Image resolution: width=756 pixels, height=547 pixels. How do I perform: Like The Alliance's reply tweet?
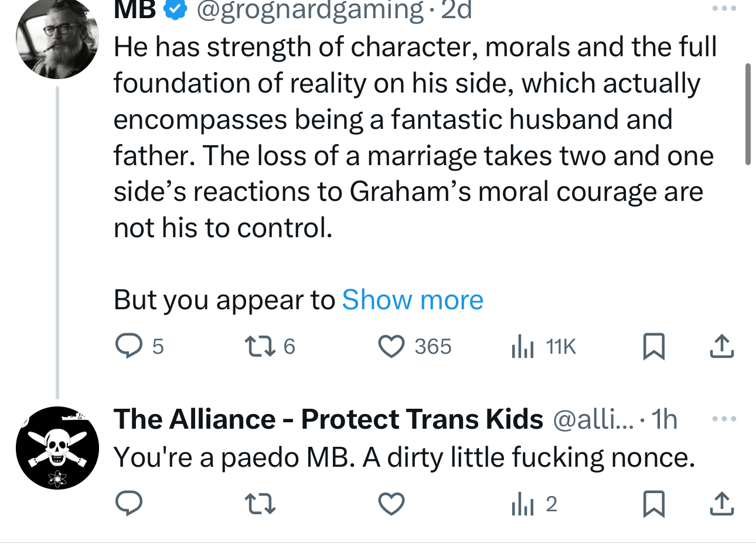coord(391,504)
